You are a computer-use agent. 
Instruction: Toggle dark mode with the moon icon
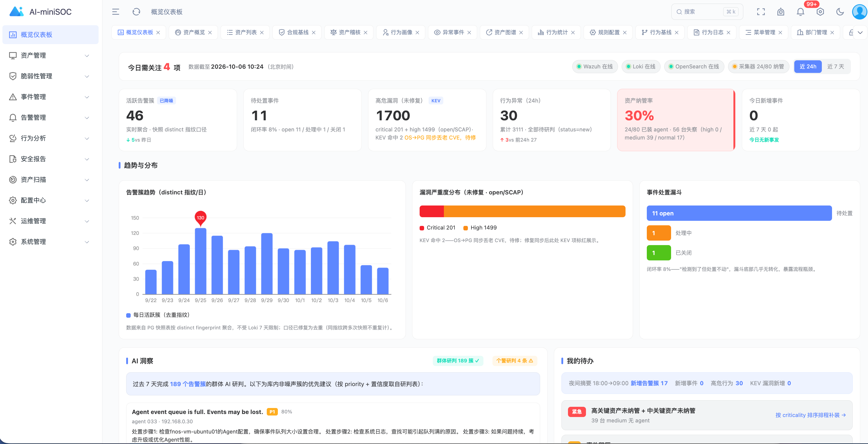pos(840,12)
